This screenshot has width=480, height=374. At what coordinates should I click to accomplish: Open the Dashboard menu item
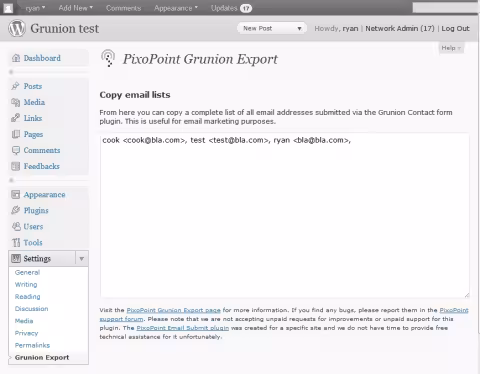click(x=42, y=58)
